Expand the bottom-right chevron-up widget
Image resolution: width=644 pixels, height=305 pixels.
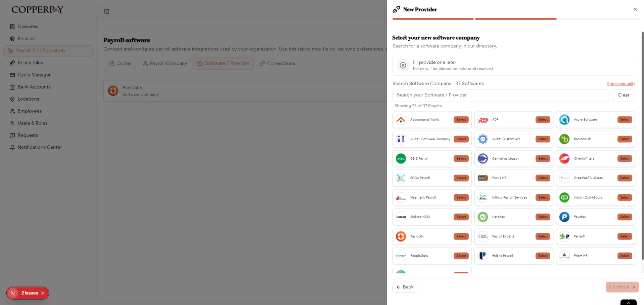pos(628,302)
